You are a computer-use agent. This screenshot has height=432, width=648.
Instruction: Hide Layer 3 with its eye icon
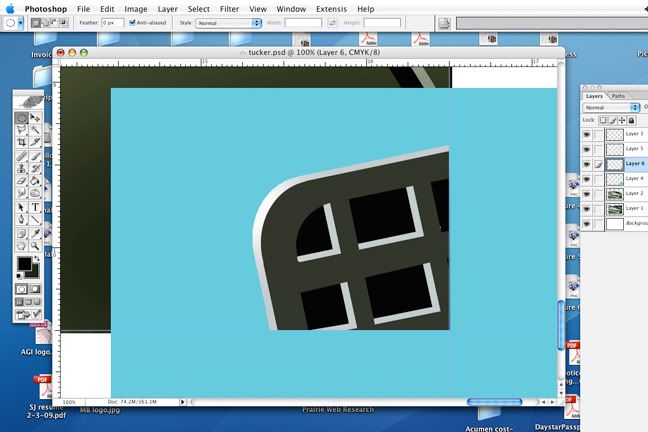pos(586,134)
